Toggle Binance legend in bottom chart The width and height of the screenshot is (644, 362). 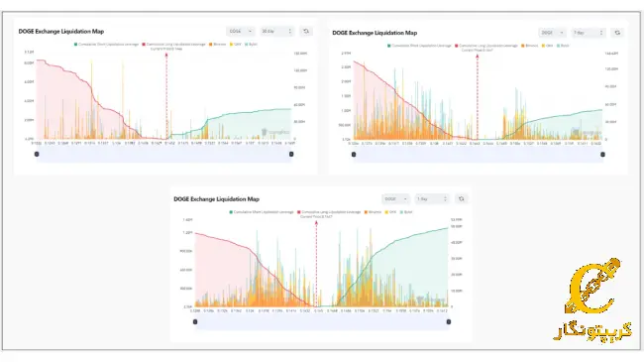[x=373, y=212]
